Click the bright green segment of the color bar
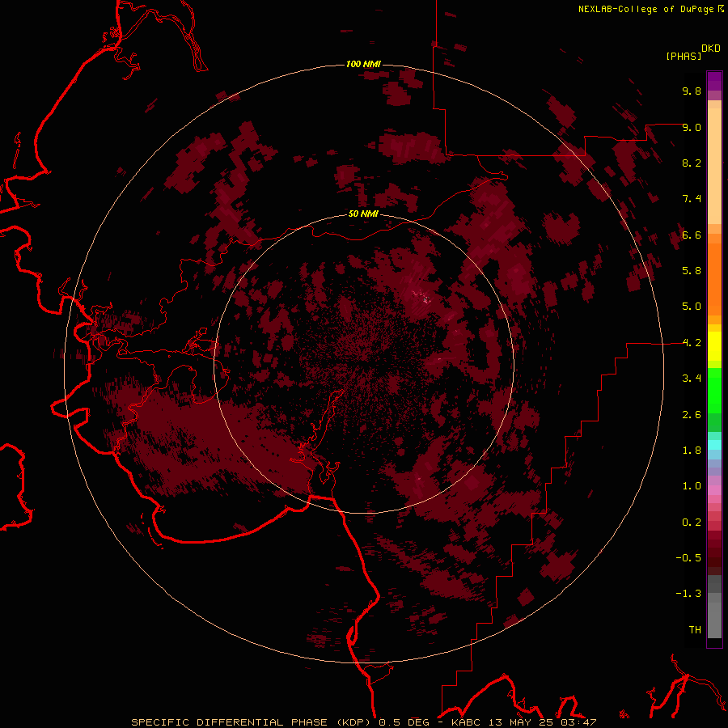Viewport: 728px width, 728px height. point(714,390)
